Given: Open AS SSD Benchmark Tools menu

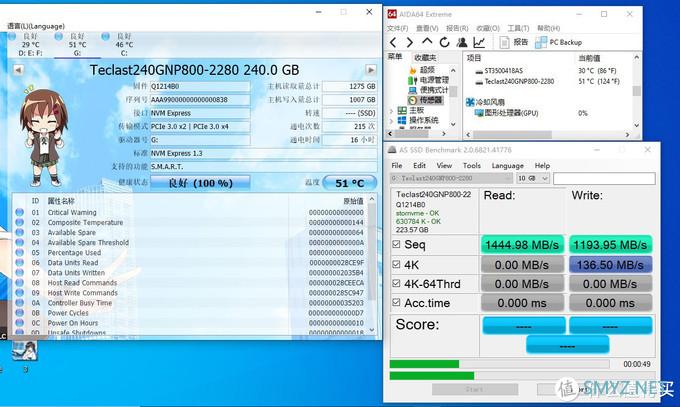Looking at the screenshot, I should [x=471, y=166].
